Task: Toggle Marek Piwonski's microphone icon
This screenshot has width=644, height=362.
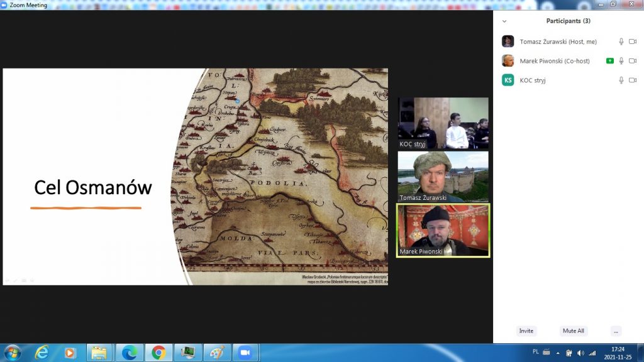Action: click(621, 61)
